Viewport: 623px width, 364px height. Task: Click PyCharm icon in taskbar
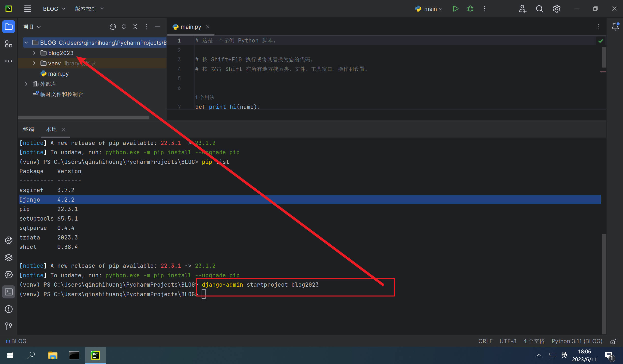point(95,355)
